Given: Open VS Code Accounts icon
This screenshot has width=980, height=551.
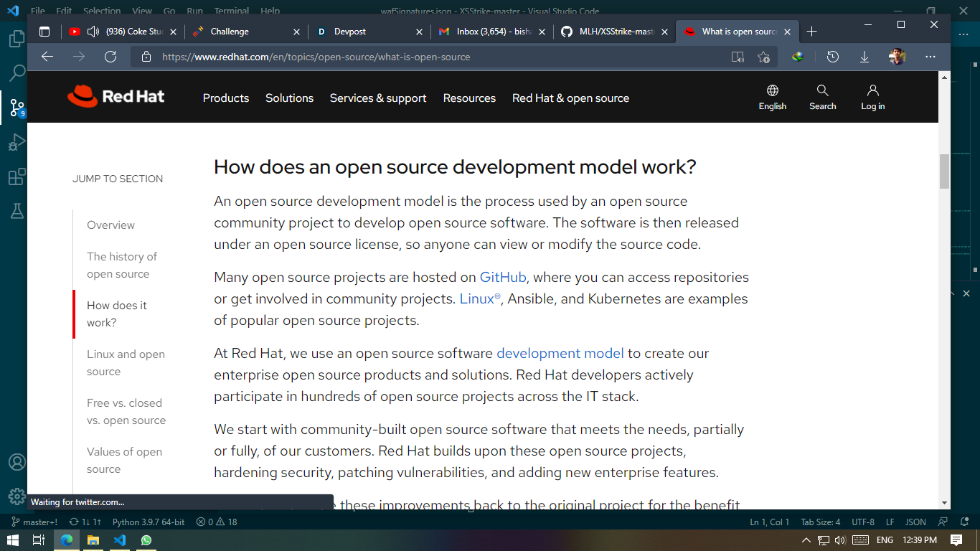Looking at the screenshot, I should tap(16, 462).
